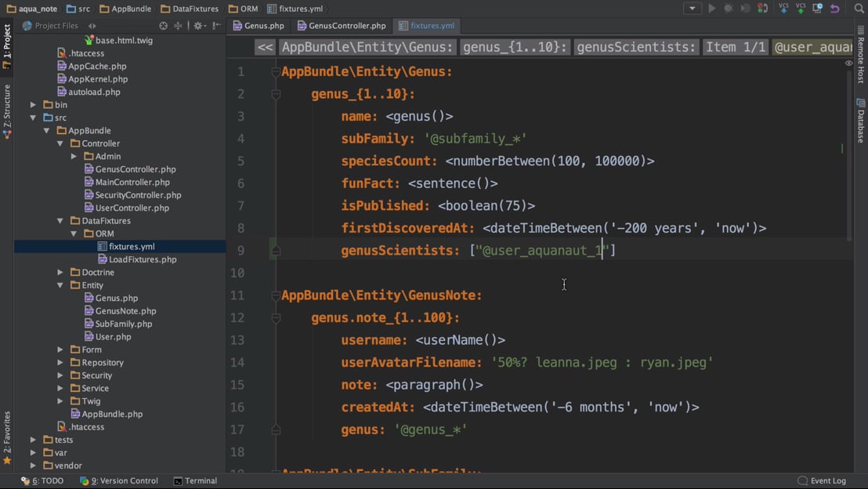The image size is (868, 489).
Task: Open the run configuration dropdown
Action: 692,9
